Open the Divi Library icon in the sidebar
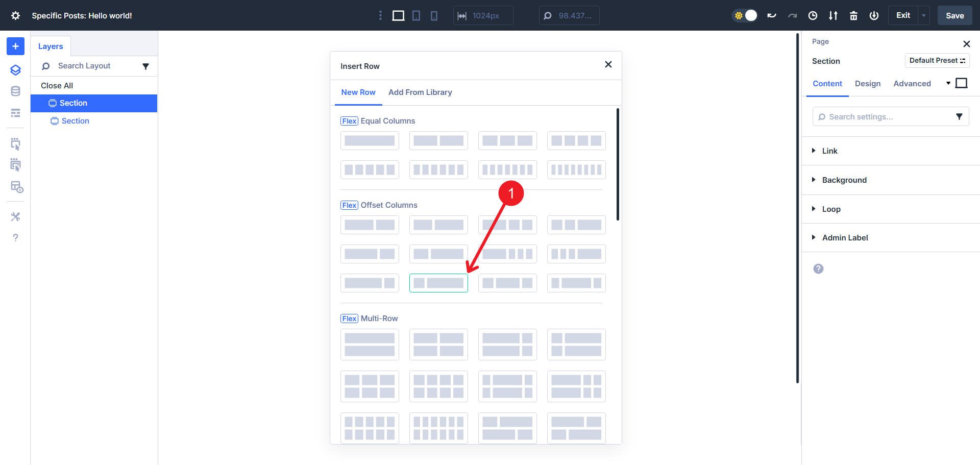 click(15, 91)
